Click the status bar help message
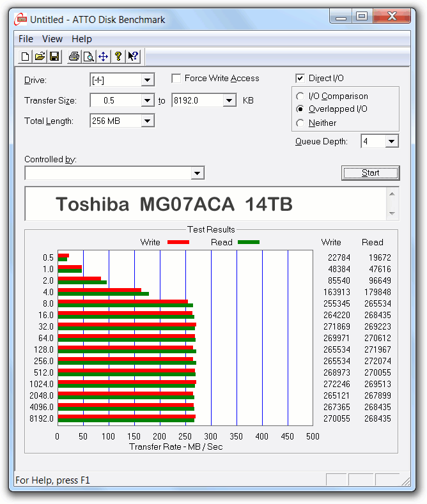This screenshot has height=504, width=427. point(52,480)
